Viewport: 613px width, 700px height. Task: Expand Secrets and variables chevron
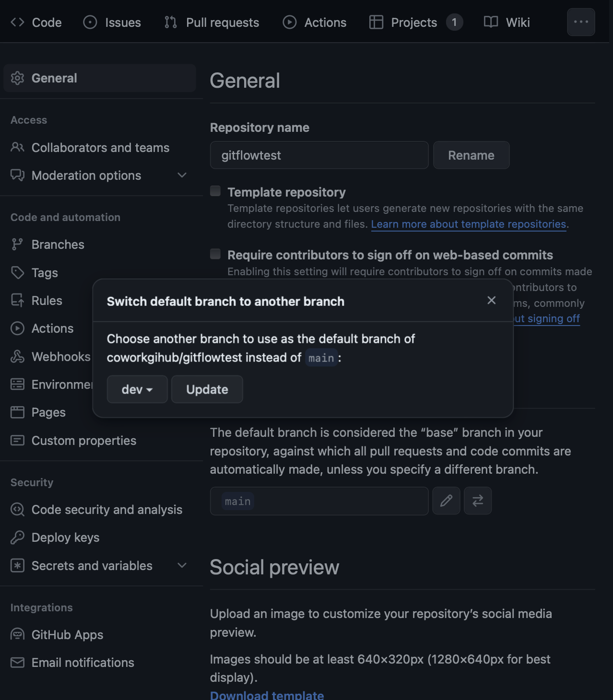[x=182, y=566]
